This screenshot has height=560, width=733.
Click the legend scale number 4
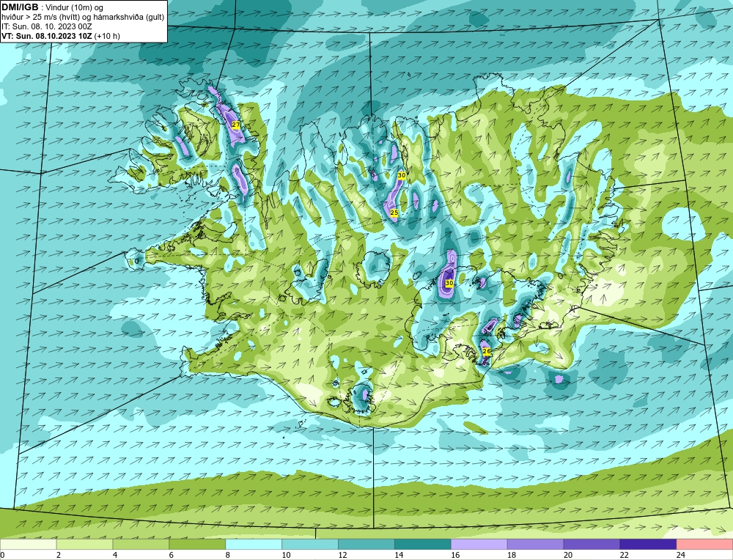tap(115, 555)
